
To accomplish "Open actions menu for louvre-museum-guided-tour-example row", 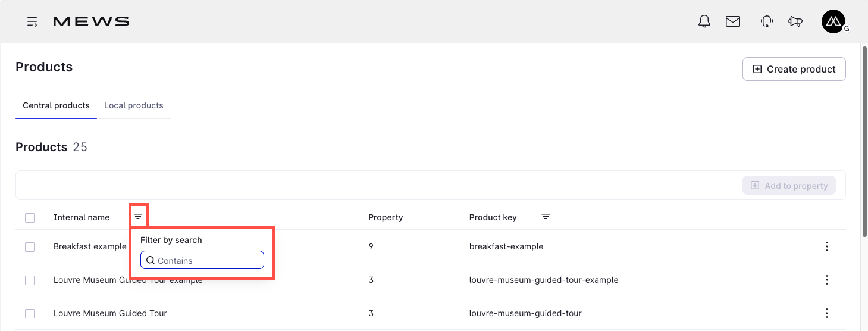I will [x=827, y=280].
